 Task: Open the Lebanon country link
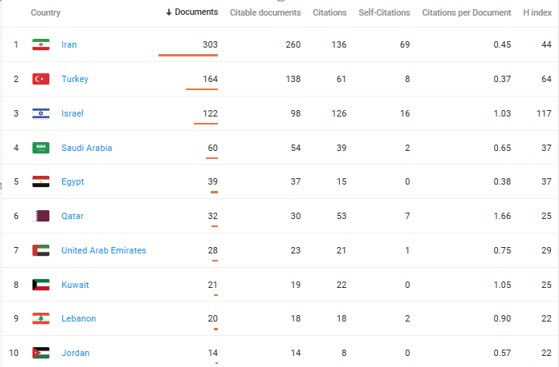click(79, 318)
